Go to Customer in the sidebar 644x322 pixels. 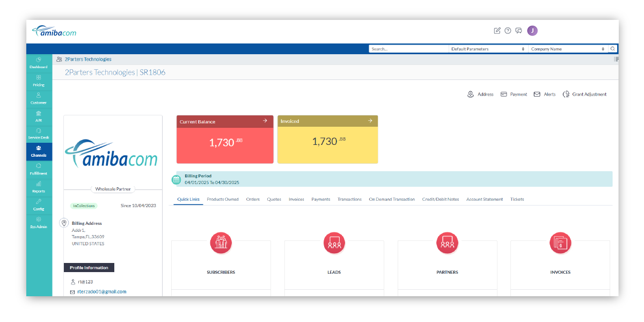click(39, 98)
